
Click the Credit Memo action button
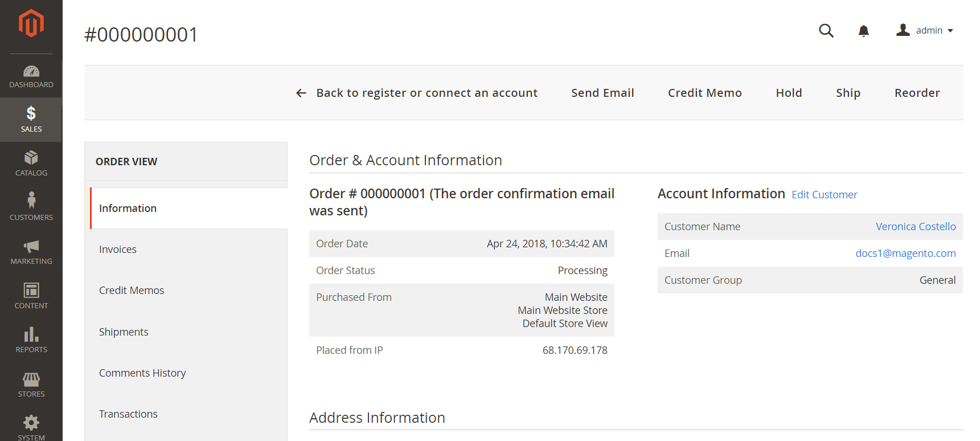click(x=705, y=93)
